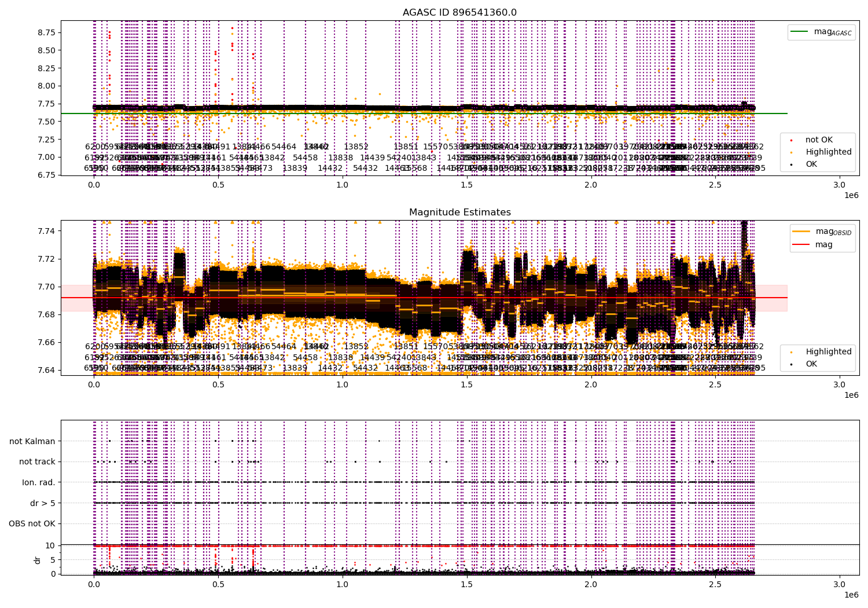Click the y-axis tick "7.64"
868x608 pixels.
[x=46, y=370]
